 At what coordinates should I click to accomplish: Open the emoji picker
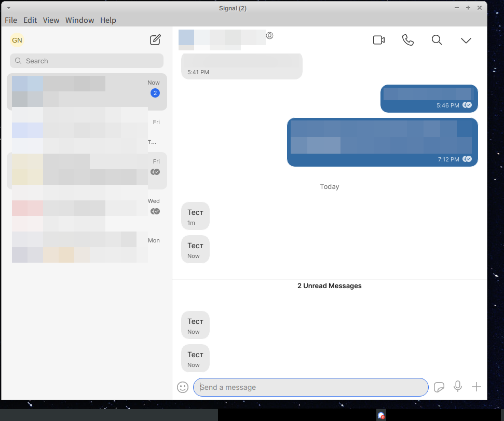click(182, 387)
